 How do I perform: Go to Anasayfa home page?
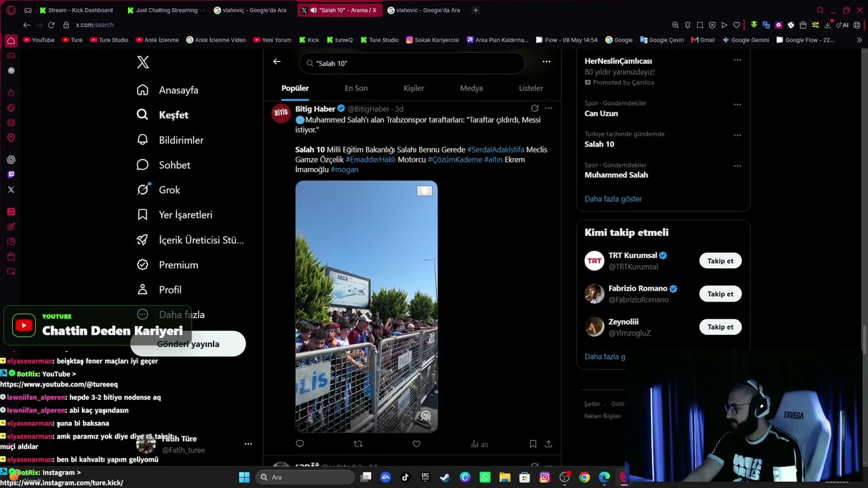(168, 90)
